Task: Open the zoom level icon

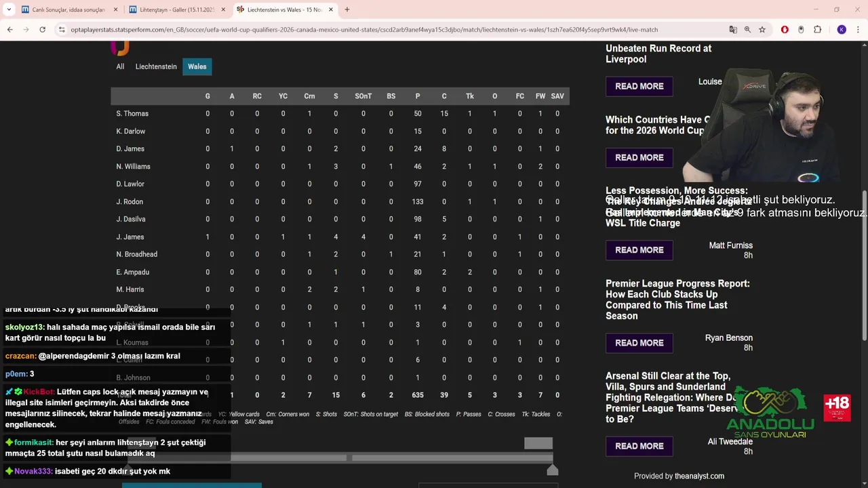Action: [x=747, y=30]
